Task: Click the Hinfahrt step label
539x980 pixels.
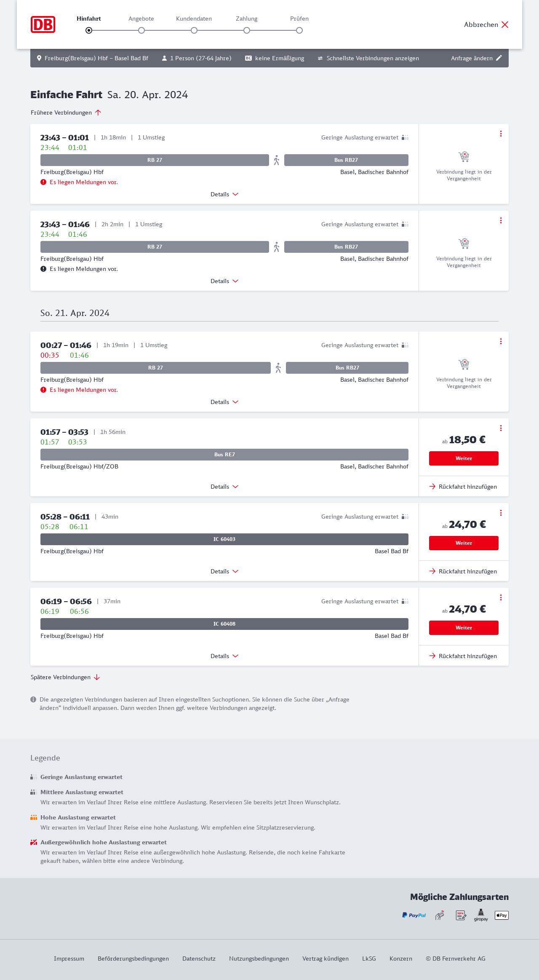Action: coord(89,19)
